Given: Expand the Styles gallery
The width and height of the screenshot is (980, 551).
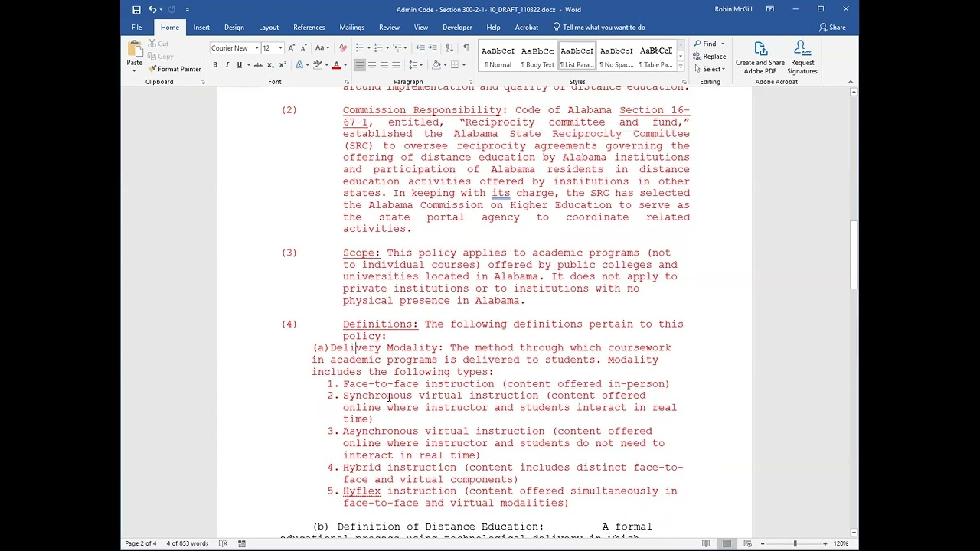Looking at the screenshot, I should pyautogui.click(x=680, y=67).
